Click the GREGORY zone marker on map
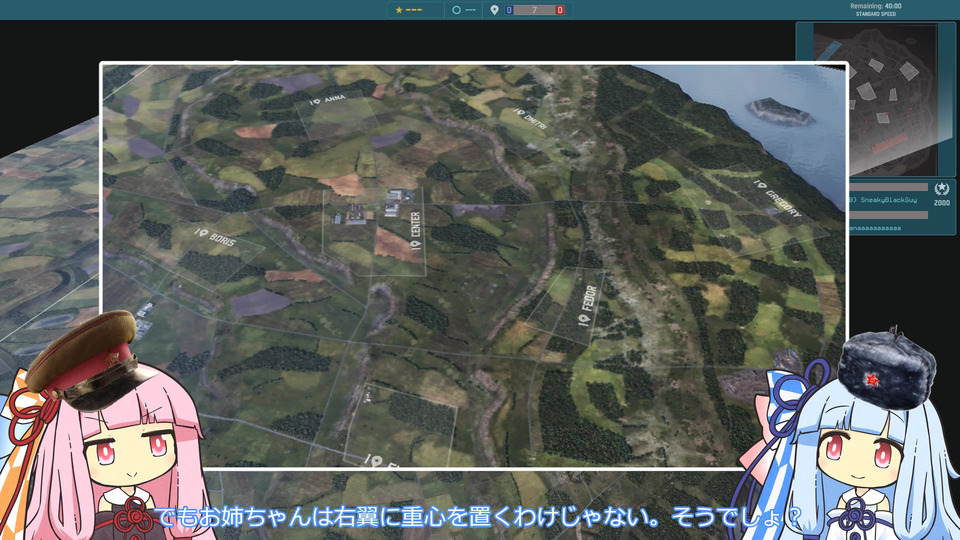This screenshot has width=960, height=540. tap(778, 198)
